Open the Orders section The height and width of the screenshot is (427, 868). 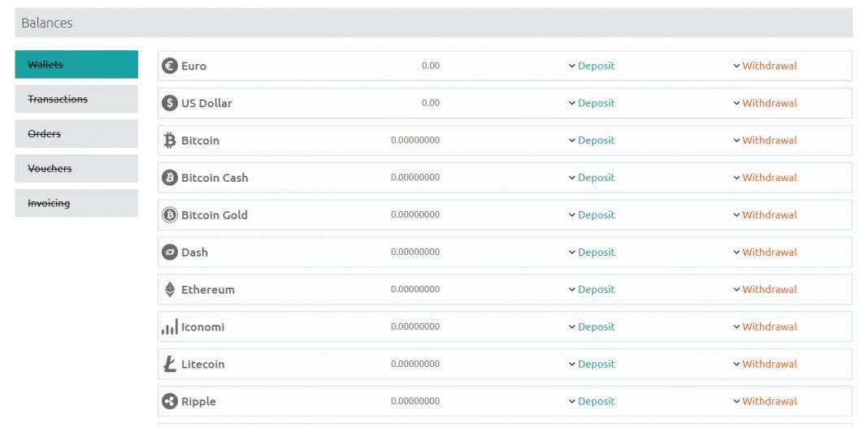point(76,134)
